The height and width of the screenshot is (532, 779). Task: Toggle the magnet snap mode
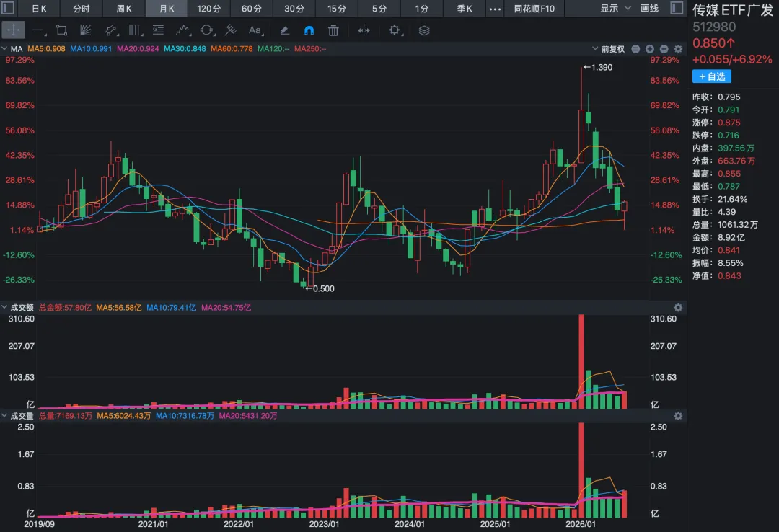[x=309, y=30]
